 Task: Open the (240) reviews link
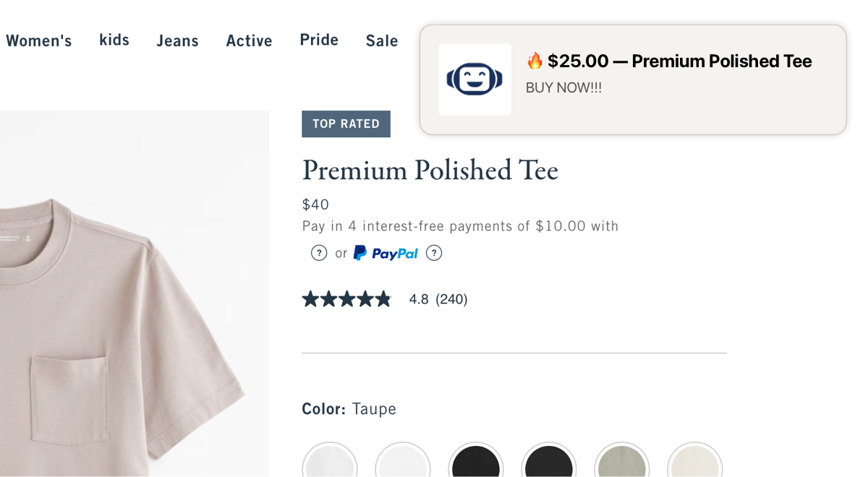(451, 299)
